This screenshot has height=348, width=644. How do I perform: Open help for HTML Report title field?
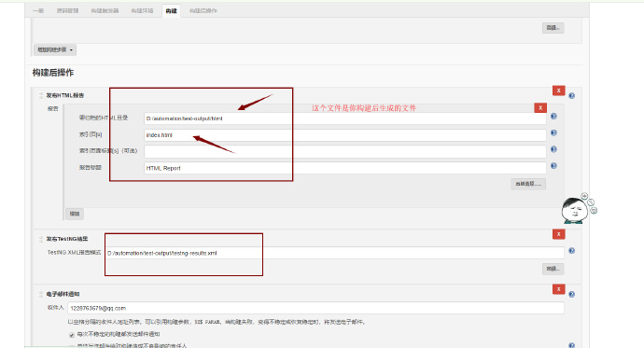click(553, 166)
